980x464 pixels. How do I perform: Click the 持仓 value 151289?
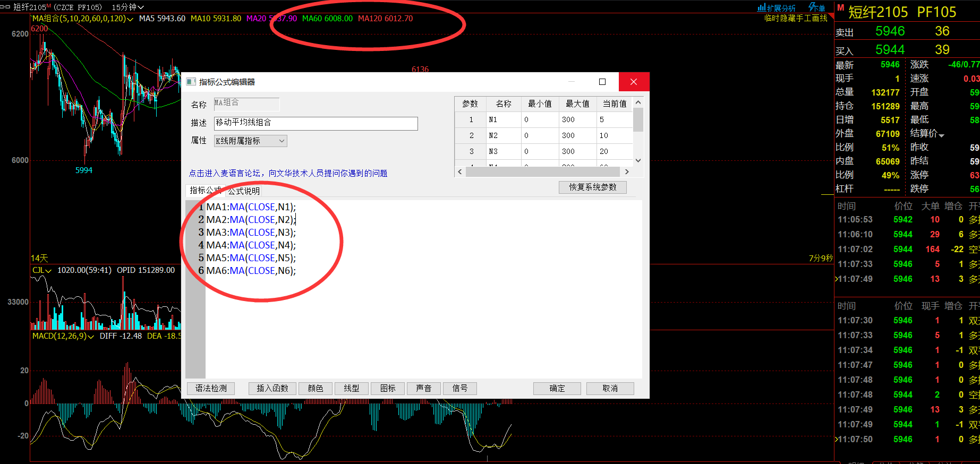885,106
